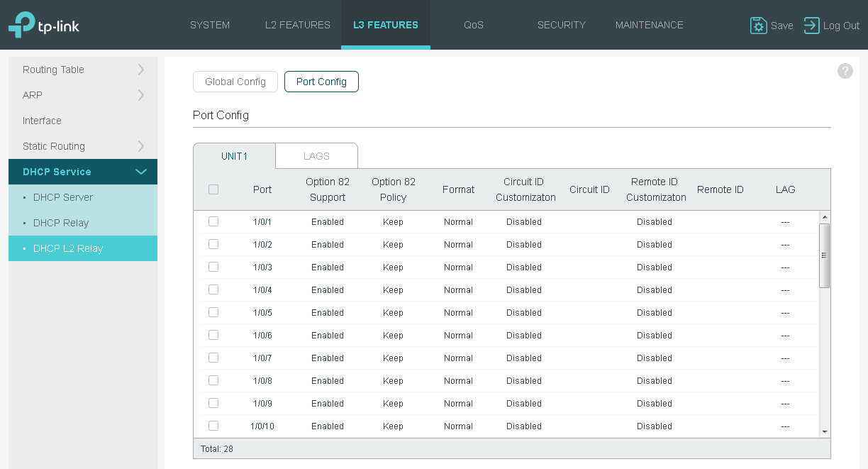
Task: Check the box for port 1/0/5
Action: (x=213, y=312)
